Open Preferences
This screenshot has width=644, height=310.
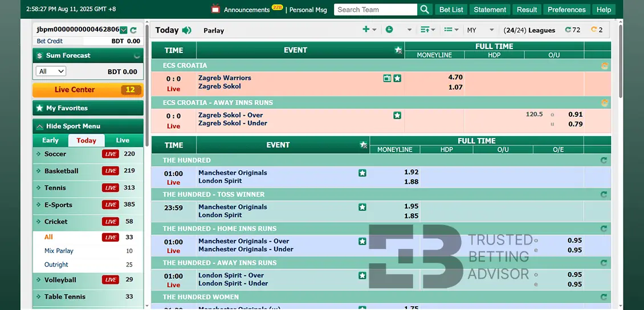point(566,10)
